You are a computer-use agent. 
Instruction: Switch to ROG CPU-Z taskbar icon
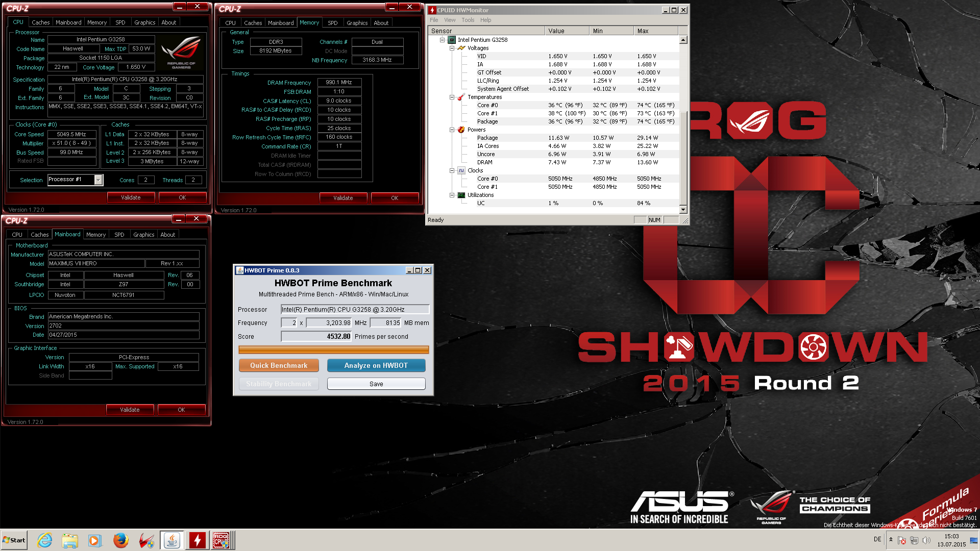pos(222,540)
